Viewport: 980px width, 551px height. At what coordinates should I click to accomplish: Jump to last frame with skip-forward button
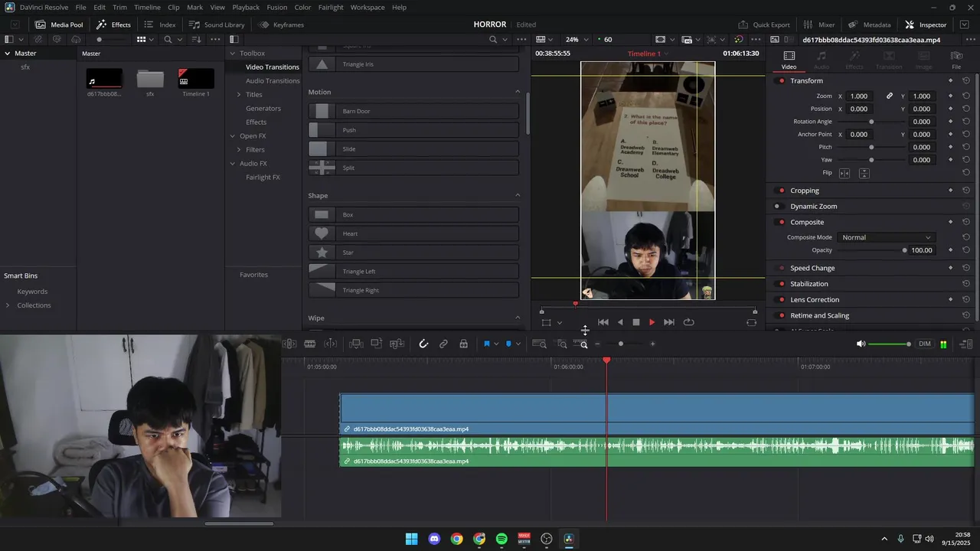[x=669, y=322]
